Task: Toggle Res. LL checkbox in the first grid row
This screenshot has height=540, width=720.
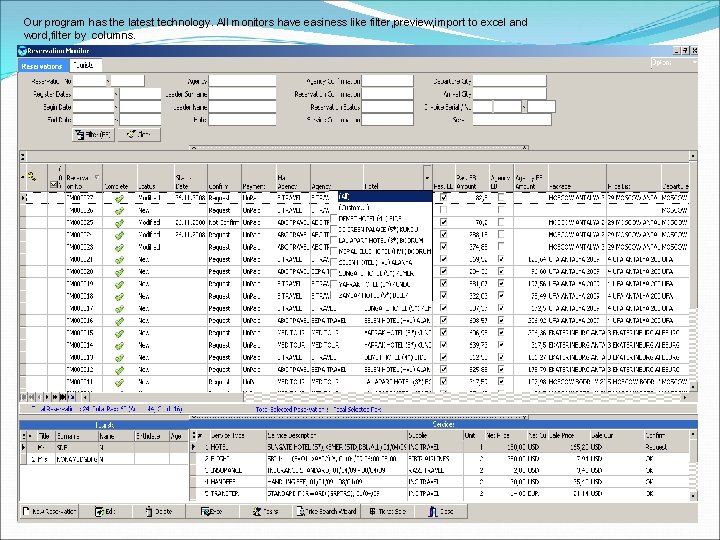Action: [x=443, y=197]
